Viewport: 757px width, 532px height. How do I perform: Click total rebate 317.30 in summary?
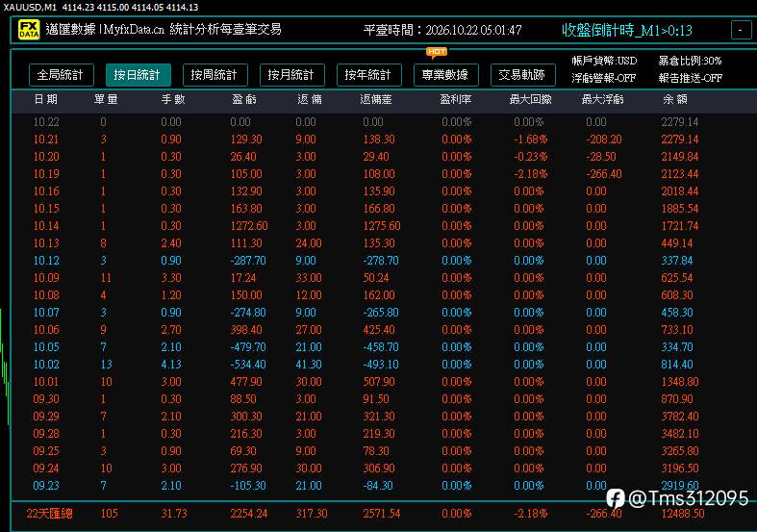pyautogui.click(x=312, y=514)
